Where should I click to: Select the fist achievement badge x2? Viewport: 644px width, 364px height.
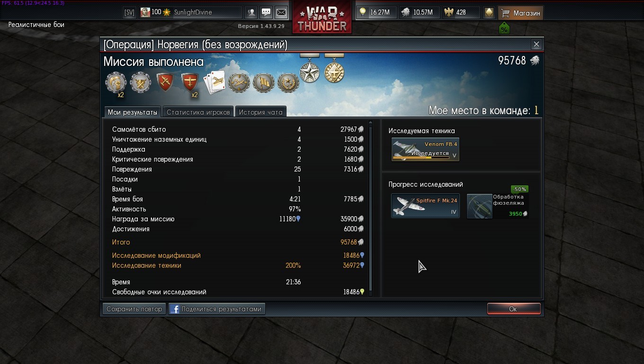pos(116,83)
